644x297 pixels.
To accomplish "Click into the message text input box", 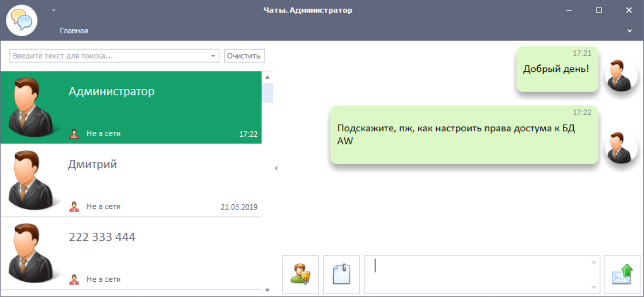I will click(480, 274).
